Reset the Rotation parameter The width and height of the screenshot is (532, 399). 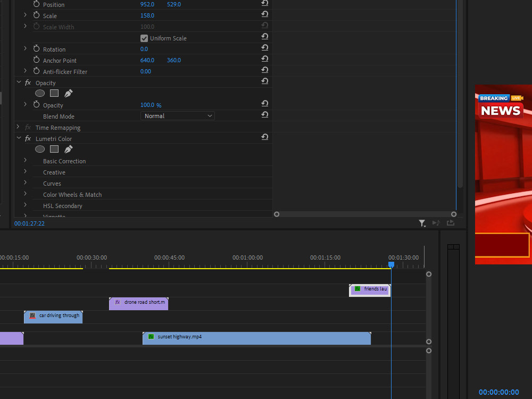[264, 48]
